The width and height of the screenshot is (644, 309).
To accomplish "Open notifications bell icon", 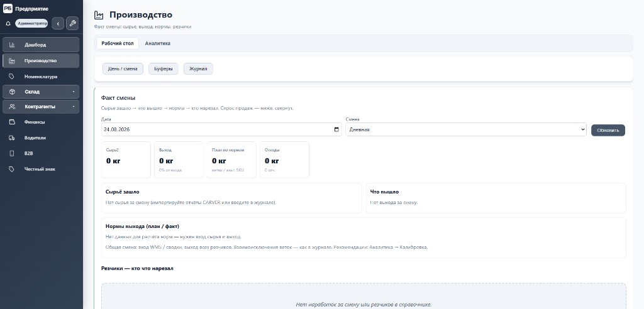I will point(8,24).
